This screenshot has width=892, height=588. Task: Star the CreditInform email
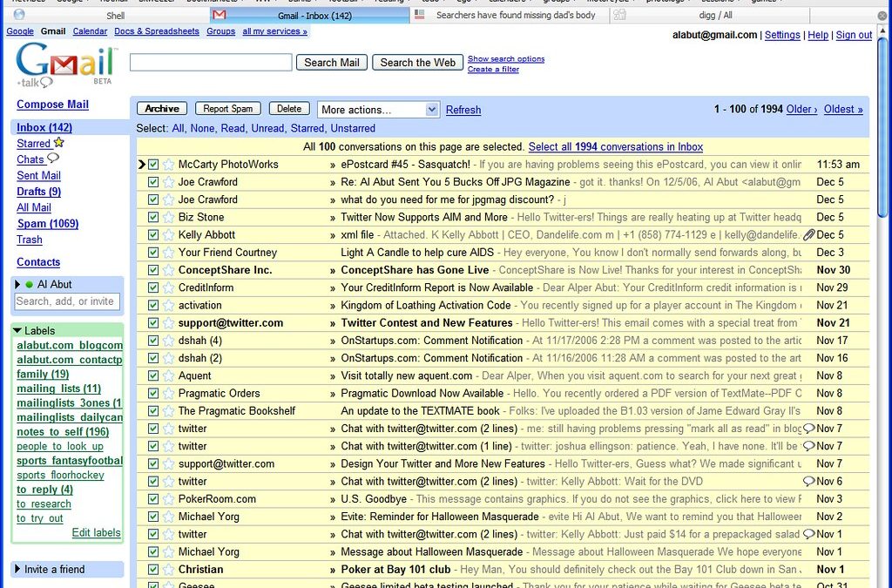(x=168, y=288)
